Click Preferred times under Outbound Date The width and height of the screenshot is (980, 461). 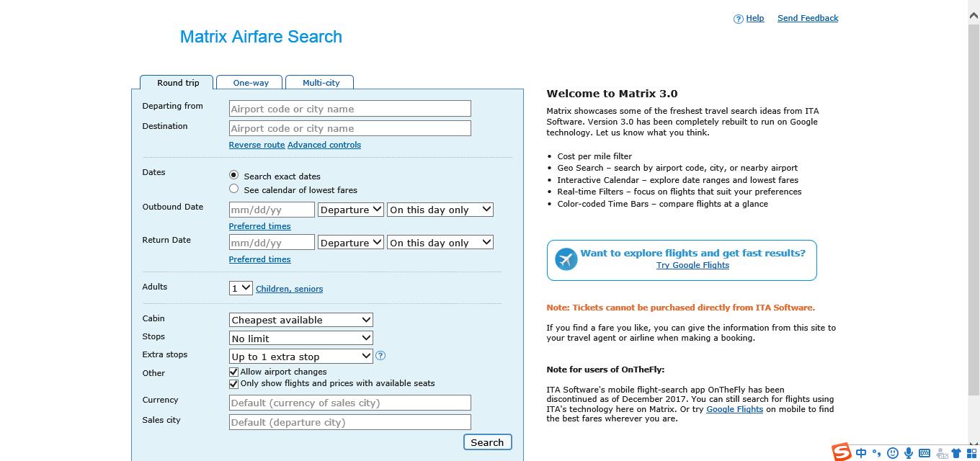click(259, 226)
